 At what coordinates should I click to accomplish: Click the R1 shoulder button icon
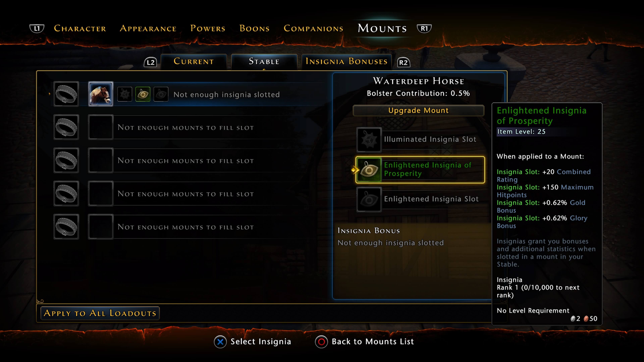pos(424,28)
